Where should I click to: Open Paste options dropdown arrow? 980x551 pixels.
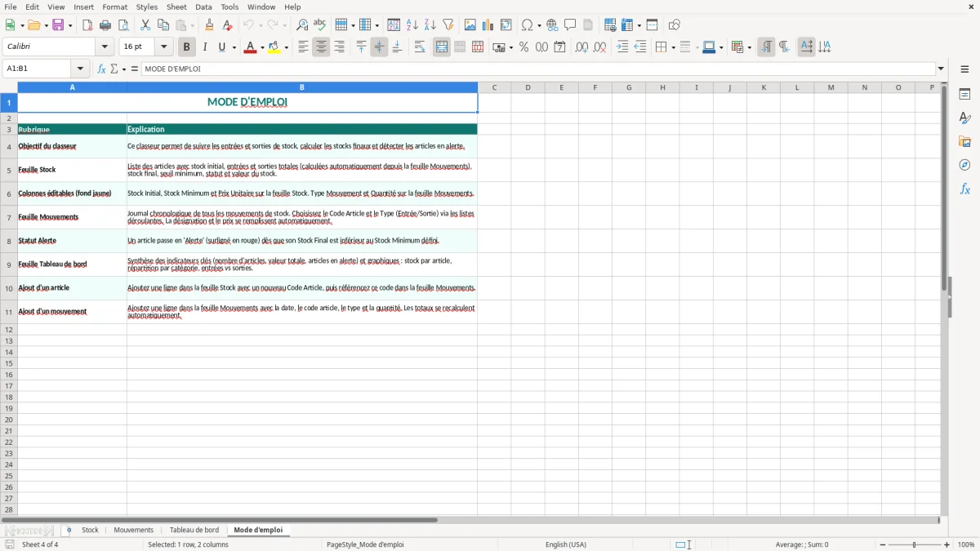193,25
